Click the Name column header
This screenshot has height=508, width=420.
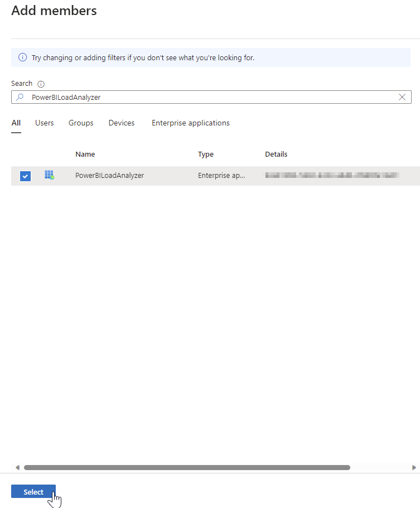pos(85,154)
